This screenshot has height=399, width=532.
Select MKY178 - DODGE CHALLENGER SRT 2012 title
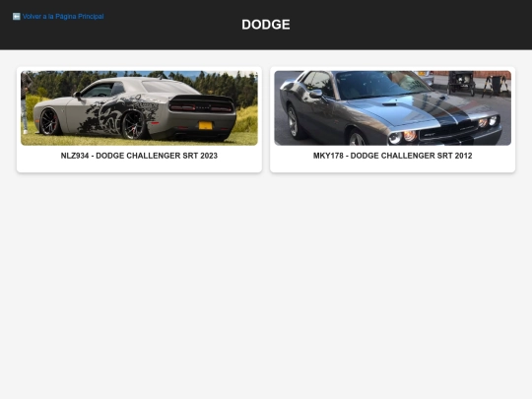coord(392,156)
